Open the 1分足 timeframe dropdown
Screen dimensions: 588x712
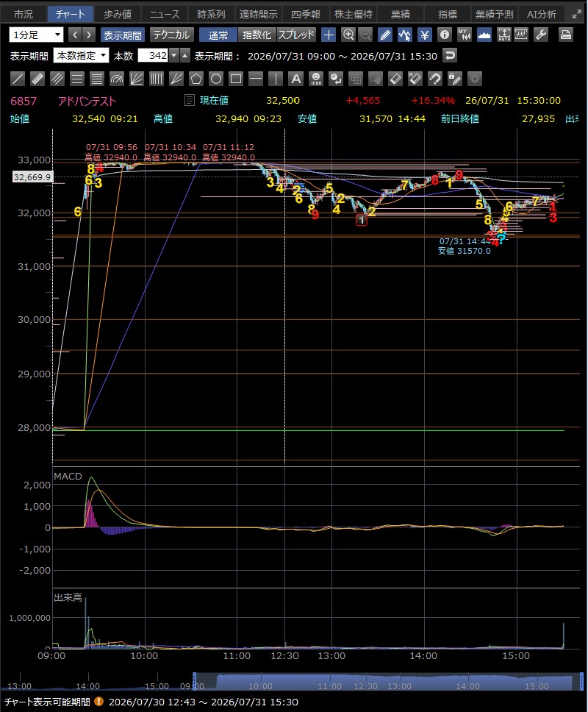tap(36, 35)
